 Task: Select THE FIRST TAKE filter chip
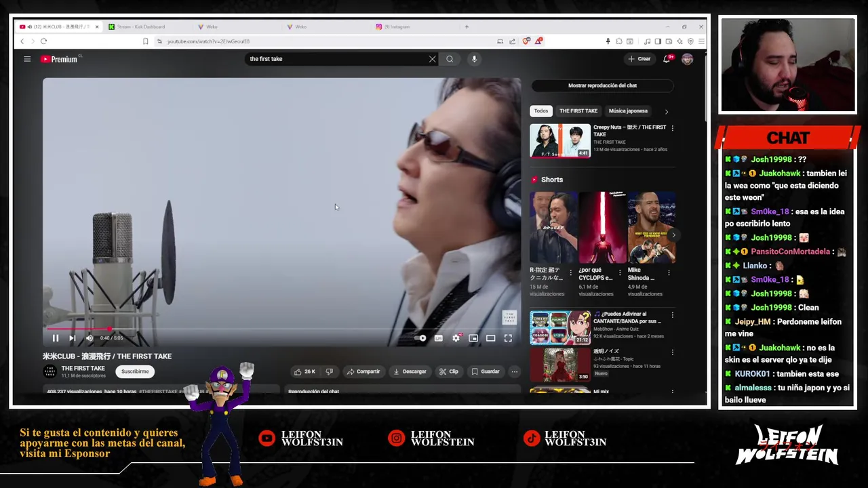click(x=578, y=110)
